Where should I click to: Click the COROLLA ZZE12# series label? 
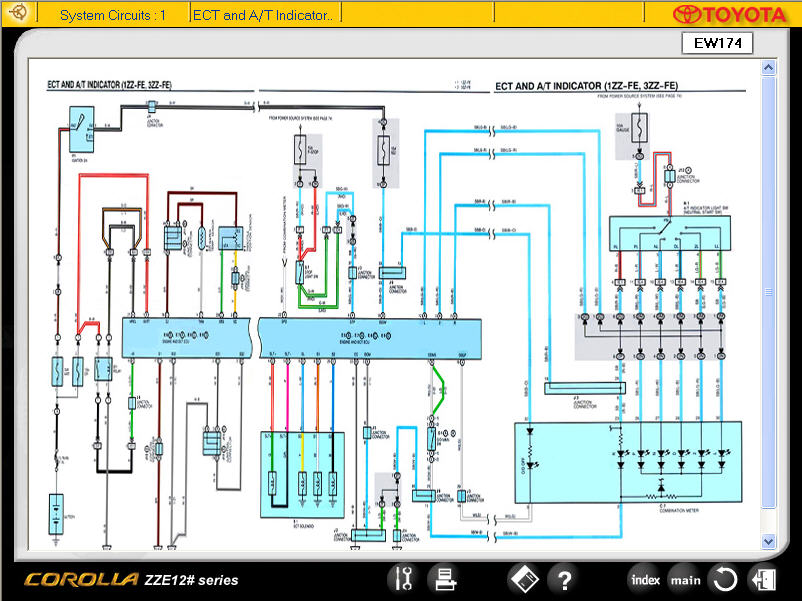tap(131, 580)
